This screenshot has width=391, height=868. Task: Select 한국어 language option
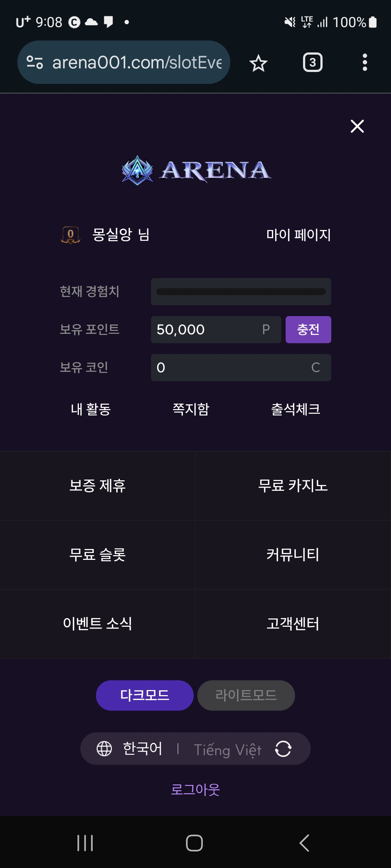pyautogui.click(x=143, y=749)
